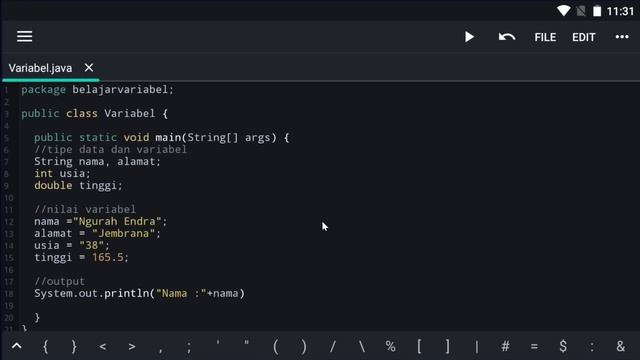The image size is (640, 360).
Task: Place cursor on 'public class Variabel {' line
Action: [95, 113]
